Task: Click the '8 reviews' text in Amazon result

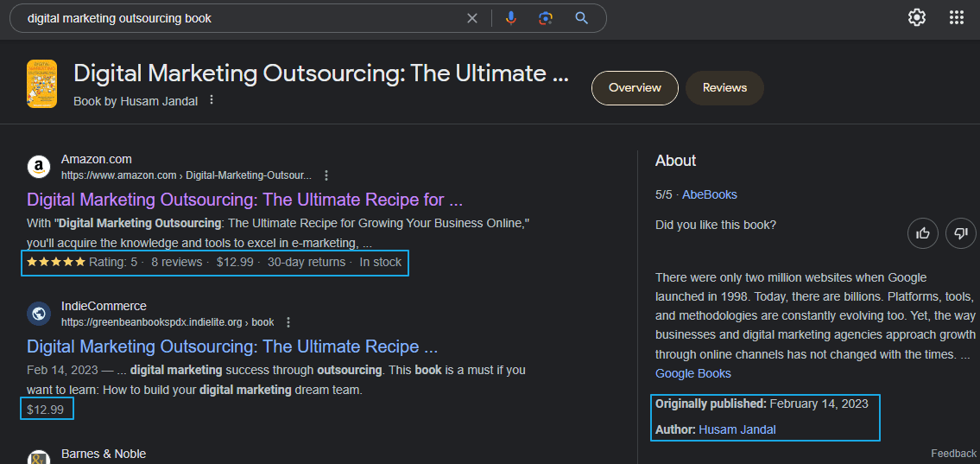Action: pos(177,262)
